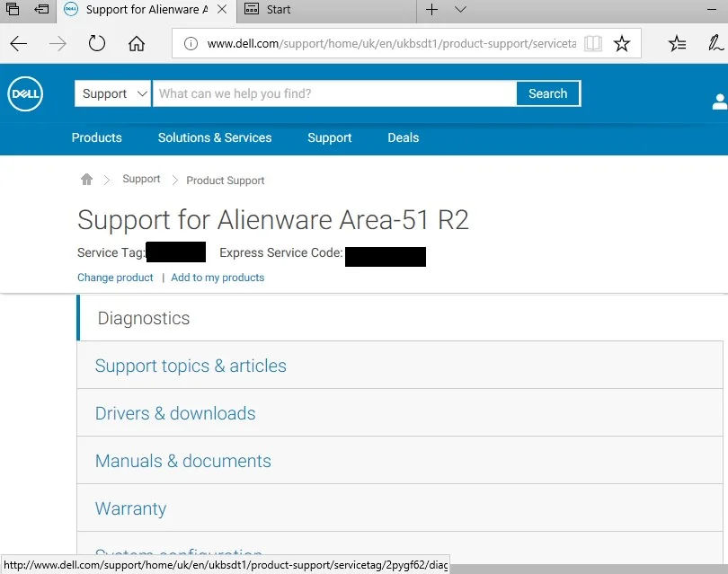The width and height of the screenshot is (728, 574).
Task: Switch to the Start tab
Action: click(327, 9)
